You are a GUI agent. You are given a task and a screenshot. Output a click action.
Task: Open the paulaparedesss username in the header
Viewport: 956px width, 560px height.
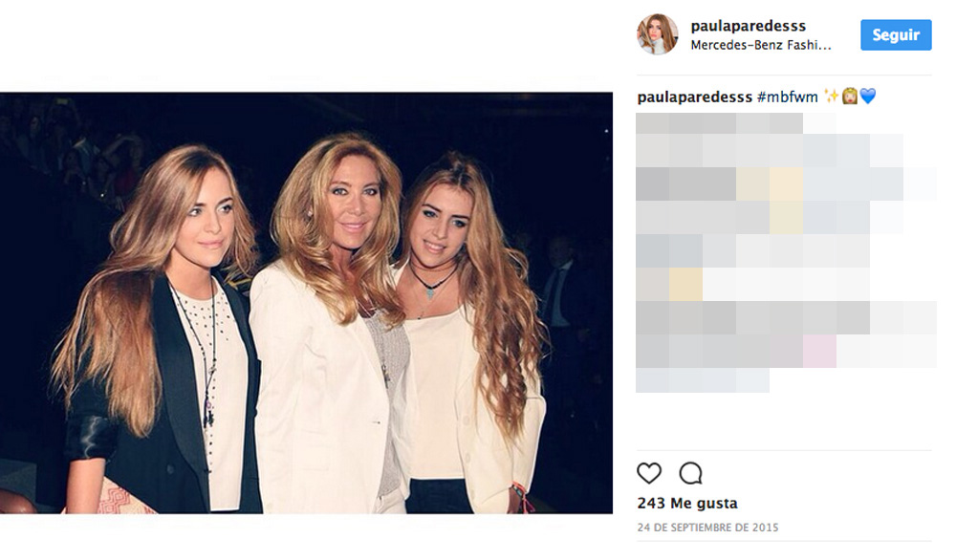(749, 26)
